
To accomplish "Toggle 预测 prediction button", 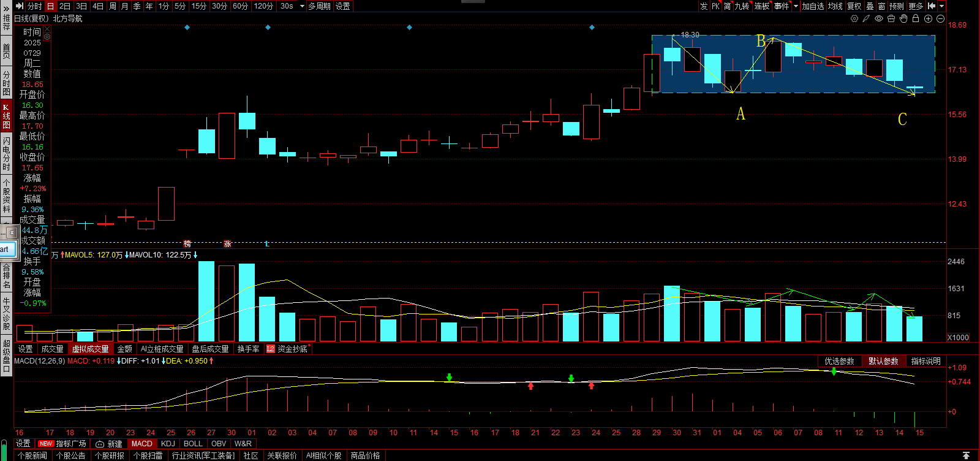I will [897, 6].
